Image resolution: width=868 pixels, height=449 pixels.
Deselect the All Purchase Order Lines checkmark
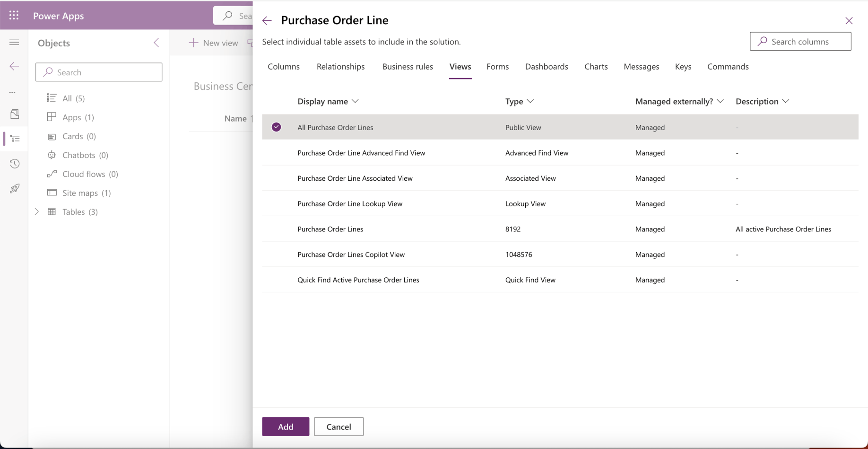(277, 127)
